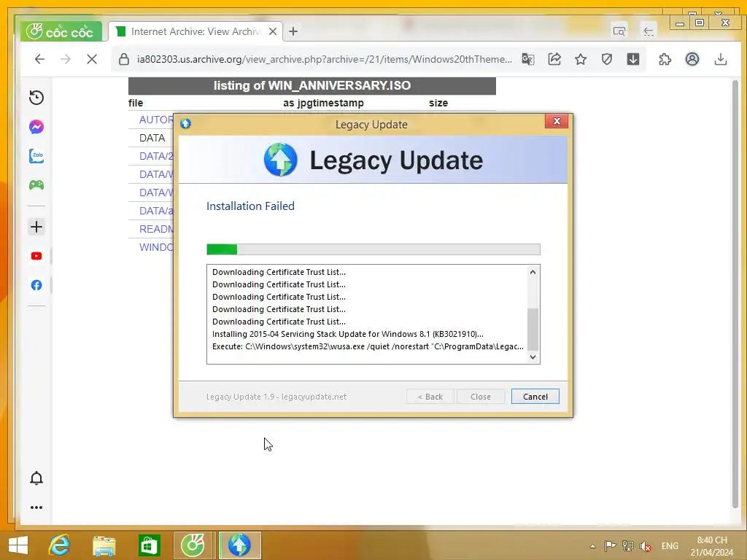Open the network tray icon

[628, 545]
